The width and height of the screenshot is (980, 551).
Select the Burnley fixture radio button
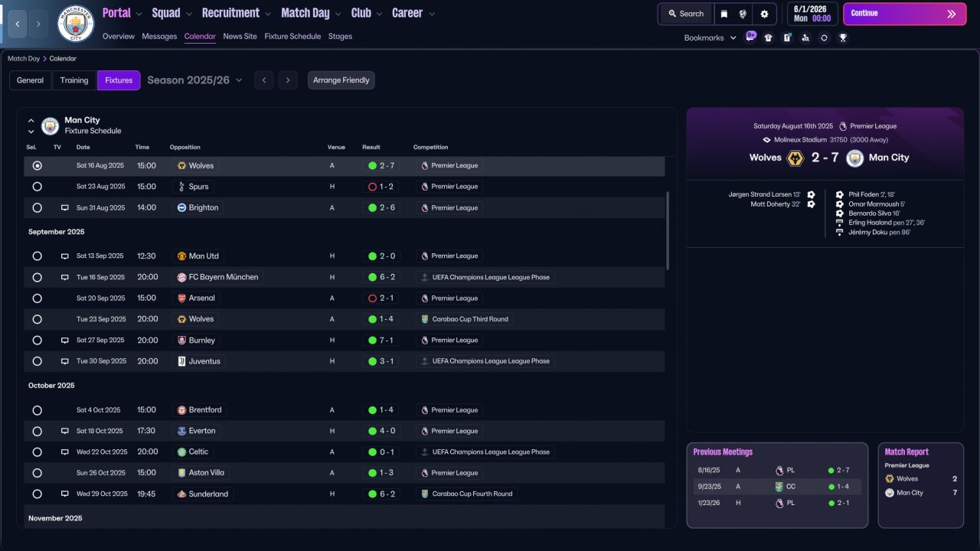click(37, 340)
